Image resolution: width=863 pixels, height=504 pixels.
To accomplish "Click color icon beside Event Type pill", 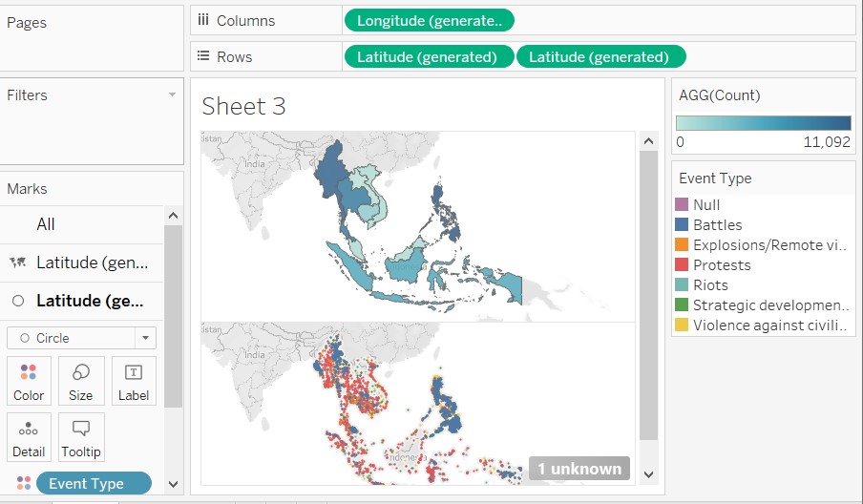I will click(x=24, y=483).
